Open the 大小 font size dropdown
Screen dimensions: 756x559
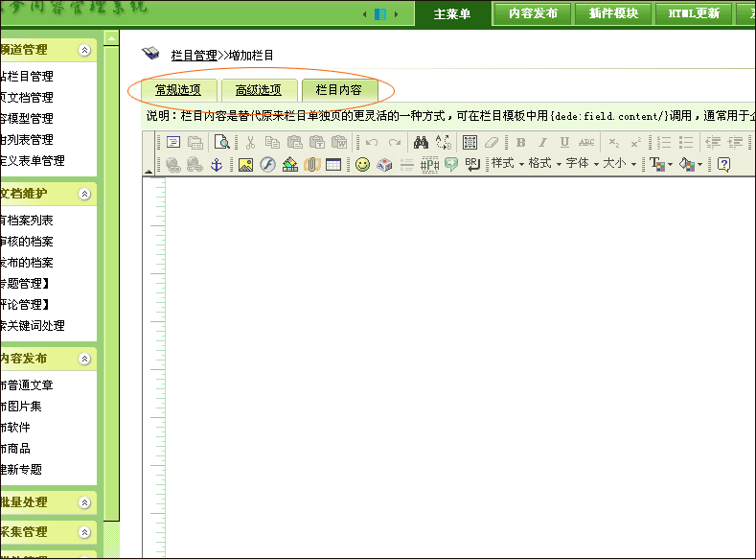(x=619, y=164)
